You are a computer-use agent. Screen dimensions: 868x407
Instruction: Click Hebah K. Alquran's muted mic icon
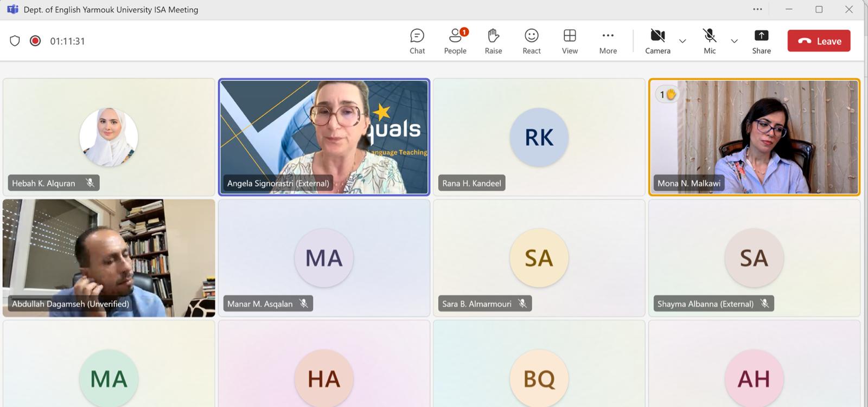click(90, 183)
